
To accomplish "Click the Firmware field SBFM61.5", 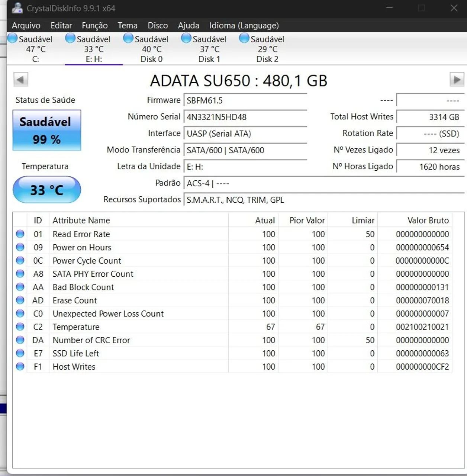I will pos(245,100).
